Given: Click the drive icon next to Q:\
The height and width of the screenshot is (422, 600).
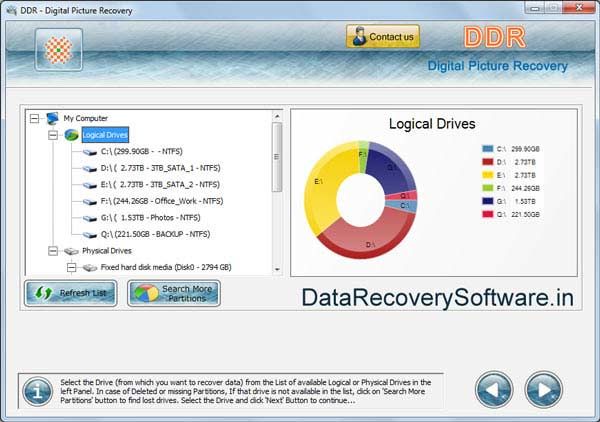Looking at the screenshot, I should (x=90, y=235).
